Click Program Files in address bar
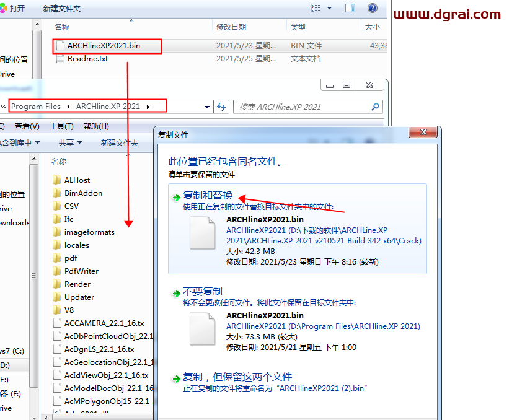This screenshot has width=517, height=420. 35,107
